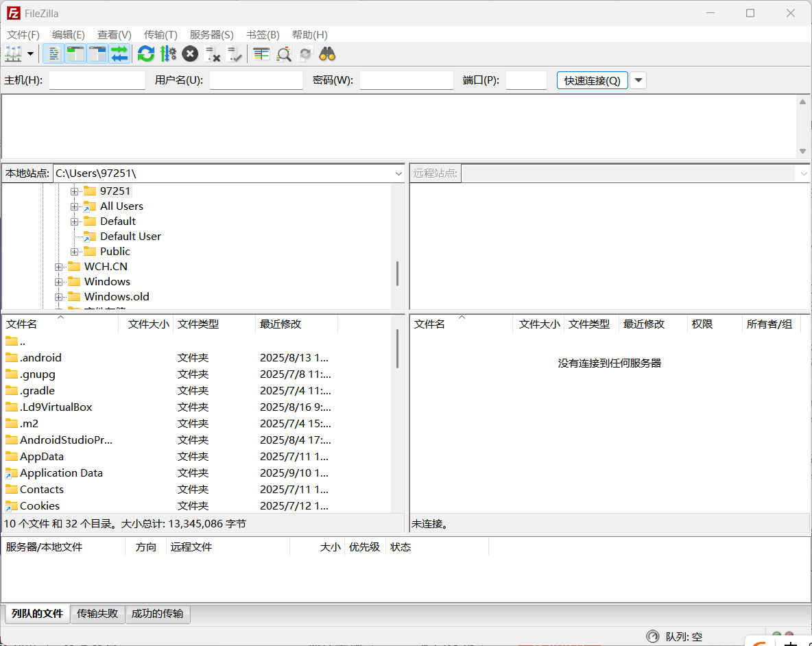The image size is (812, 646).
Task: Toggle message log display
Action: click(x=53, y=53)
